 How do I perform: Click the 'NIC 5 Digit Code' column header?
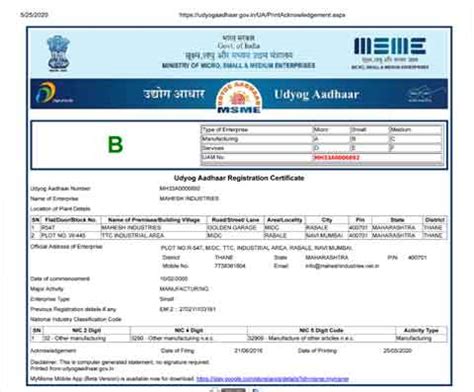click(321, 330)
